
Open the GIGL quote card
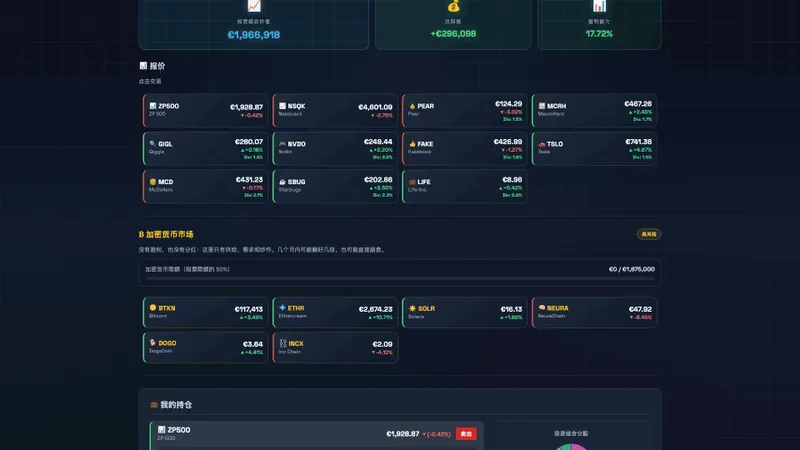[x=206, y=148]
